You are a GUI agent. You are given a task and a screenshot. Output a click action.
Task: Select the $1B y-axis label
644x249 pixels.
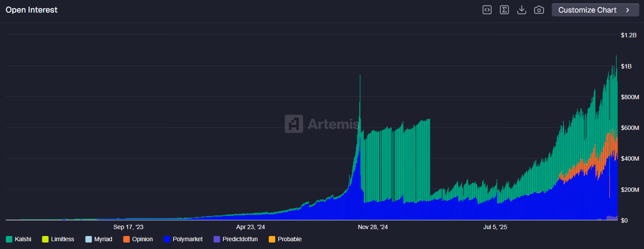626,66
